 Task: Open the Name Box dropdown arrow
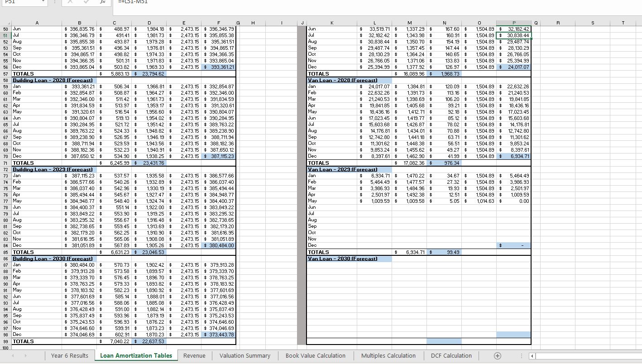(x=43, y=2)
